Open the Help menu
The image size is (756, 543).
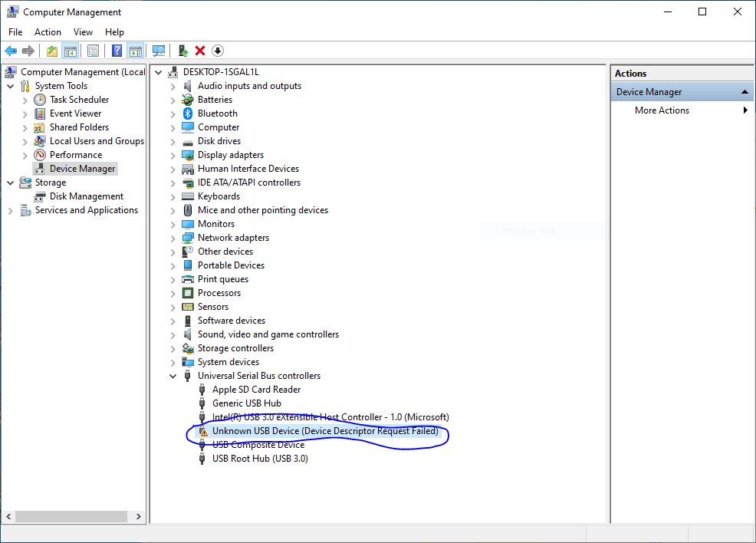click(114, 31)
